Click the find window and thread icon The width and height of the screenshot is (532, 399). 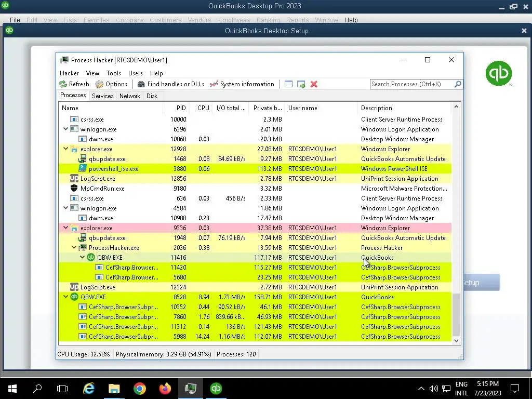coord(301,84)
